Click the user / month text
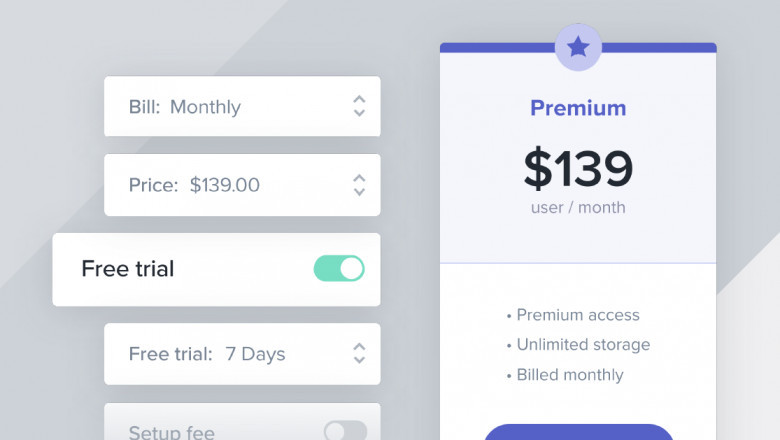 pyautogui.click(x=578, y=208)
